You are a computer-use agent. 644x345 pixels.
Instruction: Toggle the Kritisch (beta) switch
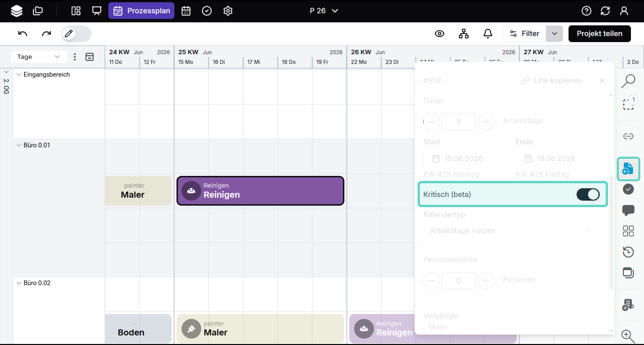587,194
